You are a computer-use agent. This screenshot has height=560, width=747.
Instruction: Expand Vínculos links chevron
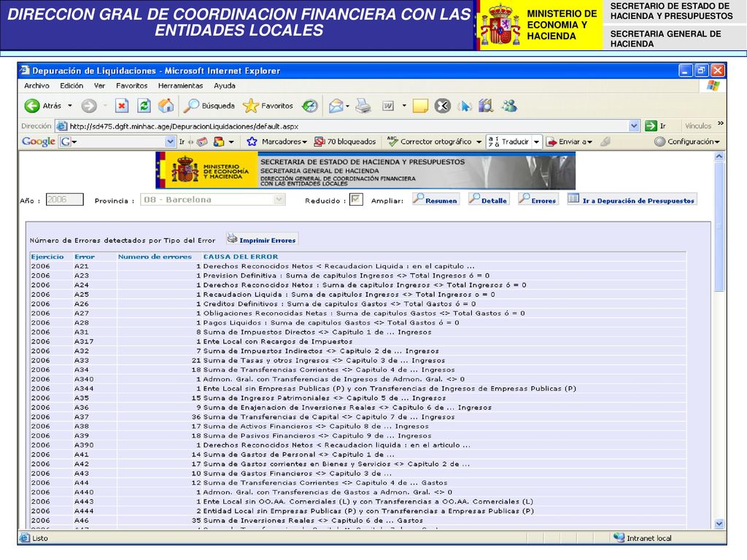click(720, 124)
